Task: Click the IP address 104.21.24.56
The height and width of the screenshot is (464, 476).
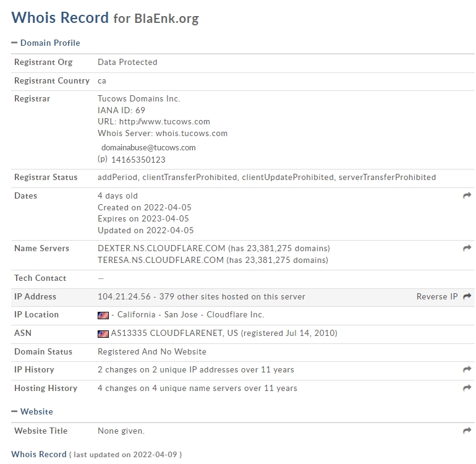Action: [124, 296]
